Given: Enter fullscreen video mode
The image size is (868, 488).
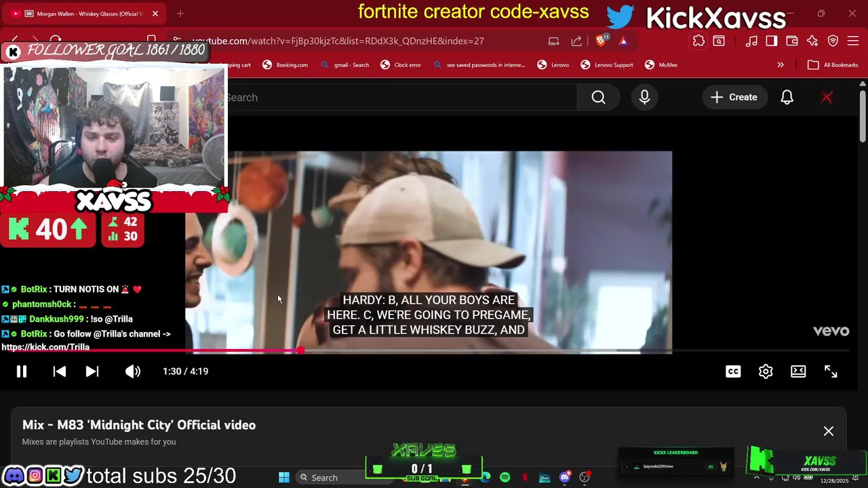Looking at the screenshot, I should (x=831, y=371).
